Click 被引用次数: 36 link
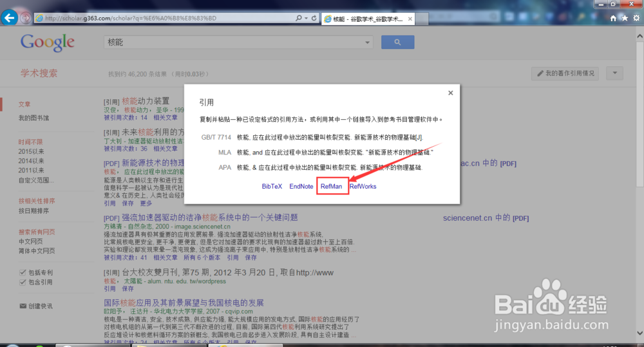 click(126, 149)
